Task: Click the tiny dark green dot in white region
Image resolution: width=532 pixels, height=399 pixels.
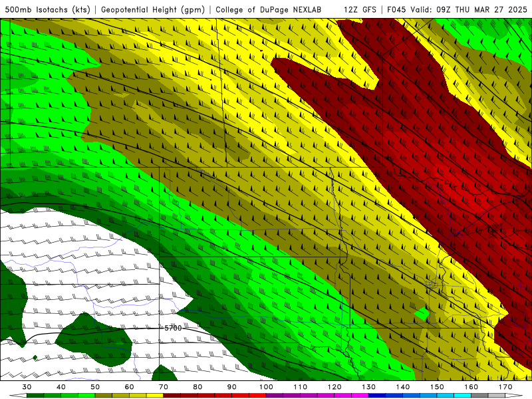Action: pos(35,357)
